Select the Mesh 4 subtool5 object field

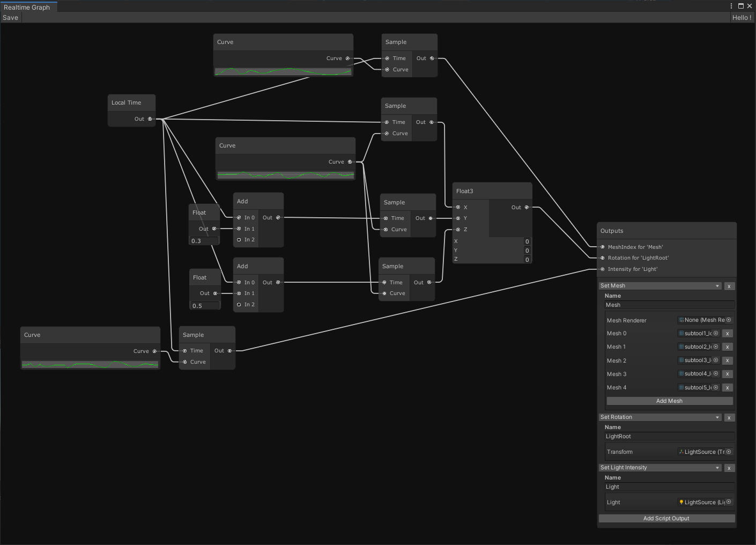pyautogui.click(x=698, y=387)
